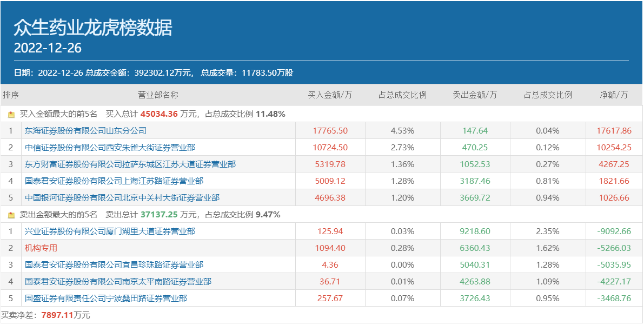Click the 营业部名称 column header
Viewport: 644px width, 325px height.
click(x=158, y=95)
